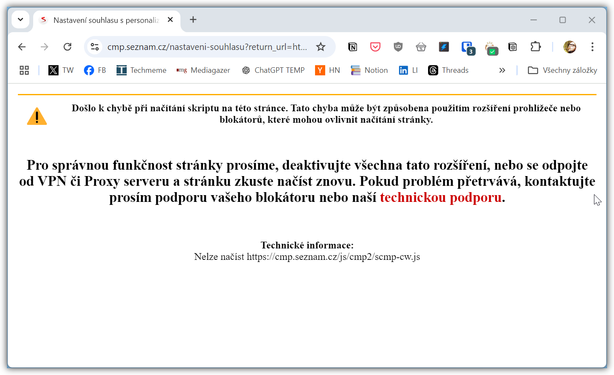Open the HN Hacker News bookmark

pos(327,70)
